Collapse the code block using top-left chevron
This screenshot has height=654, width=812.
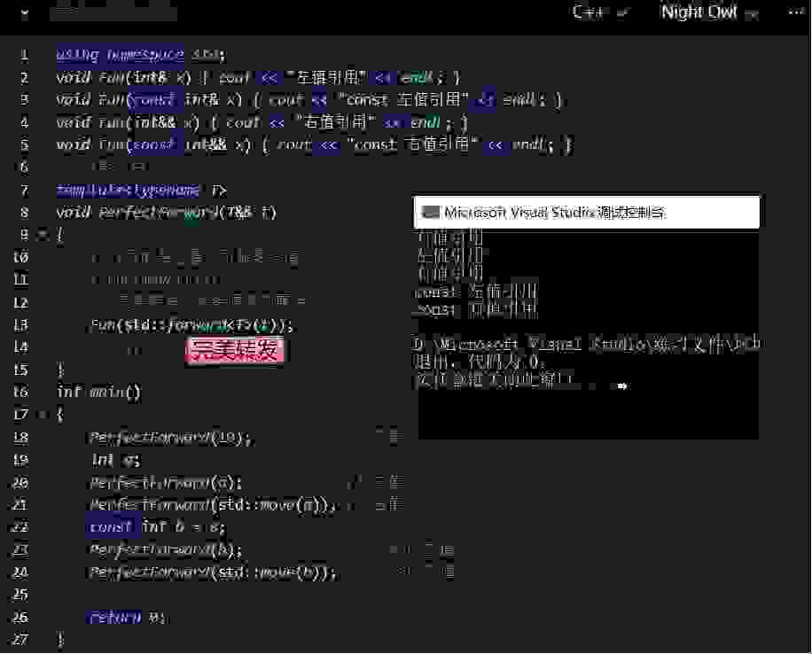(x=24, y=14)
